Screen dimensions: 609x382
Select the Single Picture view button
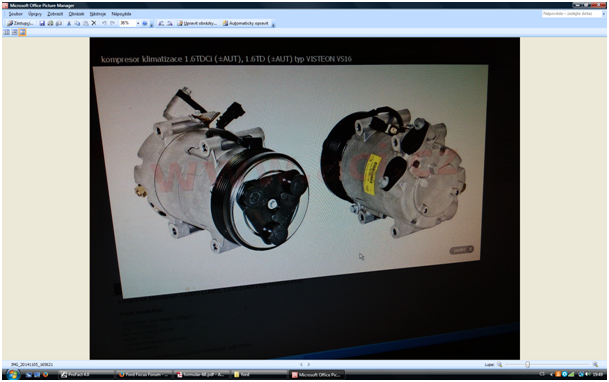23,32
